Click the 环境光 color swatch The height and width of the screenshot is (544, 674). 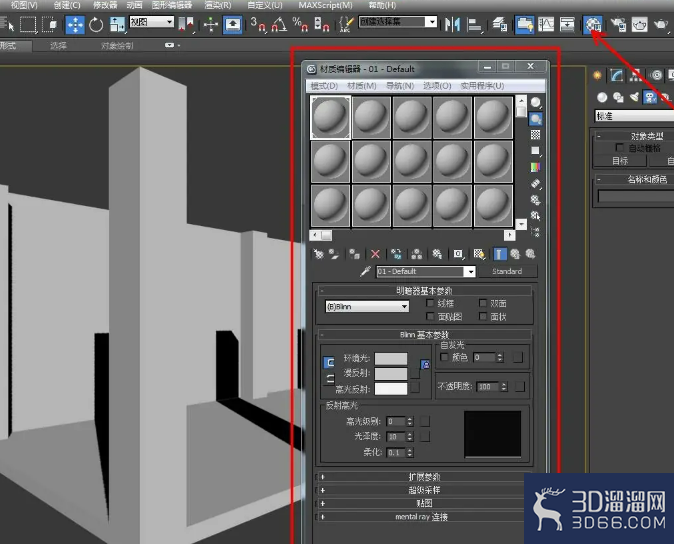click(x=391, y=358)
